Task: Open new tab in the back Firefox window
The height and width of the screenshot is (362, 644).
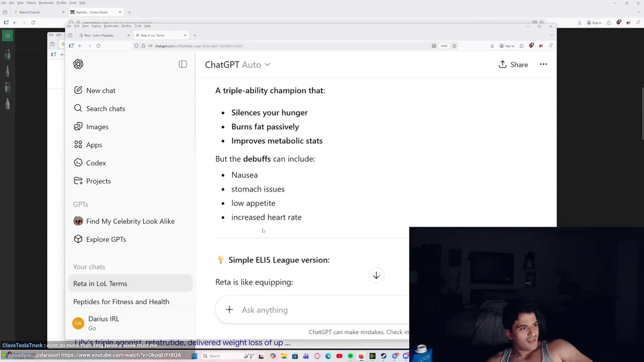Action: [129, 12]
